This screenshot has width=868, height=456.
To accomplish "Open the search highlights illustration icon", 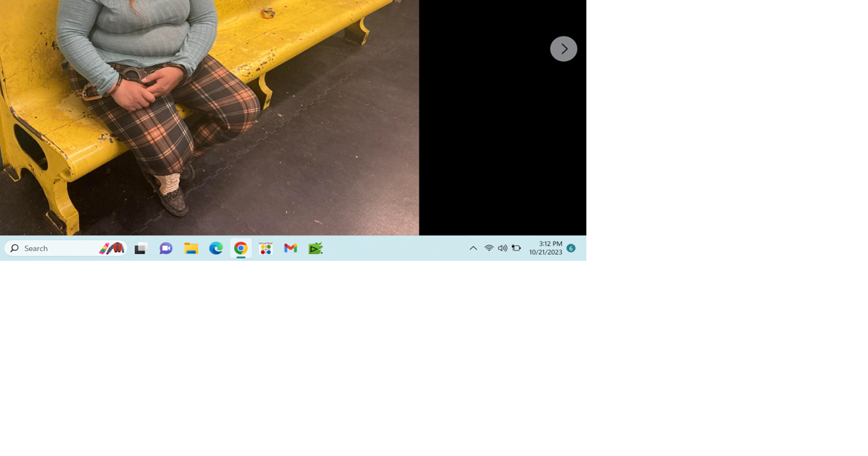I will 112,248.
